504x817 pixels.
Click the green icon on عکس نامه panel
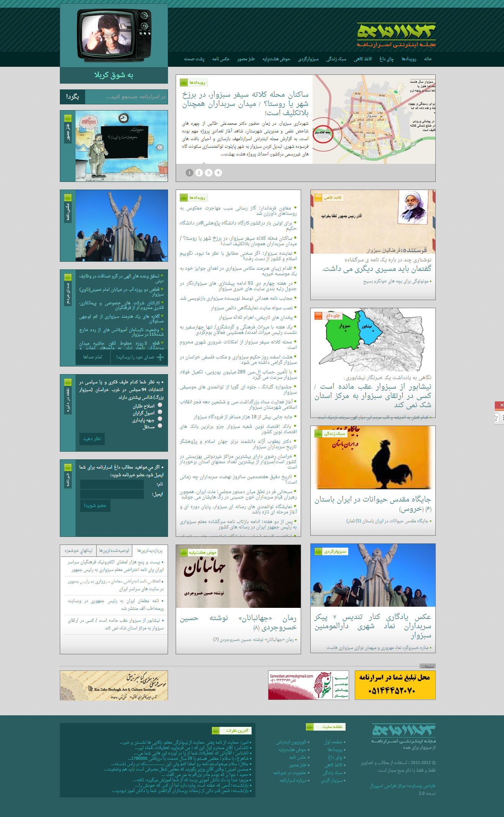[x=68, y=198]
